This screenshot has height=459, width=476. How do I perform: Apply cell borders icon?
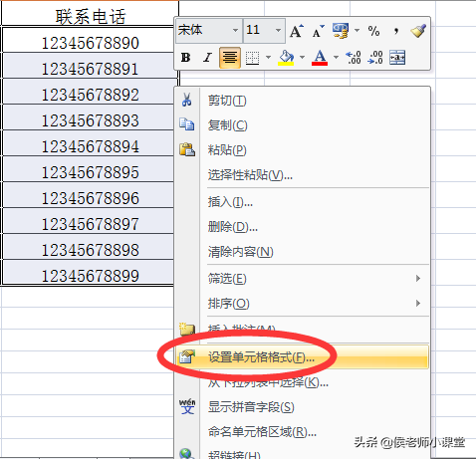[x=252, y=58]
